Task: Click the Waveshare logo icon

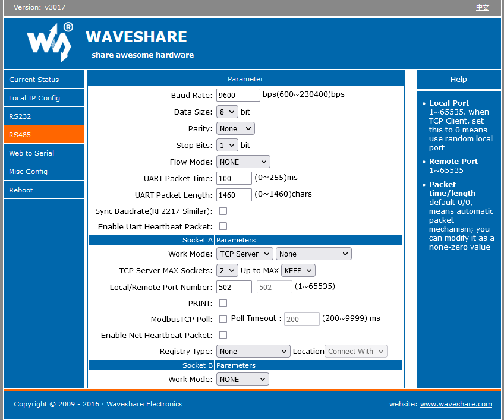Action: (49, 42)
